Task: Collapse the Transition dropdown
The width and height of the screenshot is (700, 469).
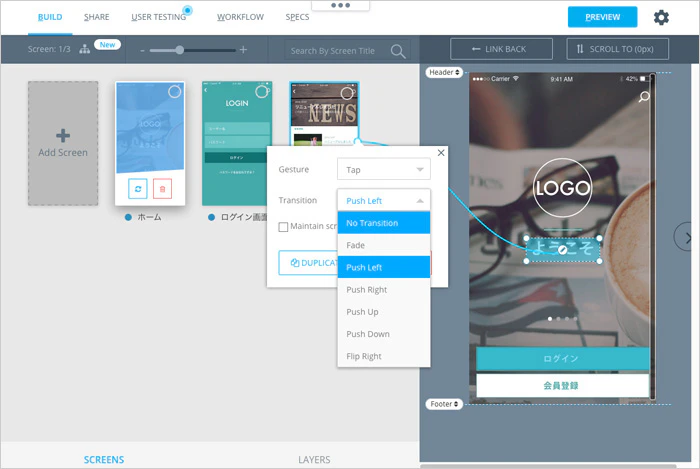Action: tap(384, 200)
